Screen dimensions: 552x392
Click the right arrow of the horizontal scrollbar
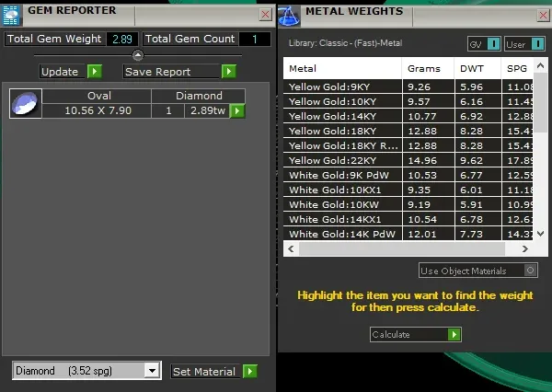point(525,249)
